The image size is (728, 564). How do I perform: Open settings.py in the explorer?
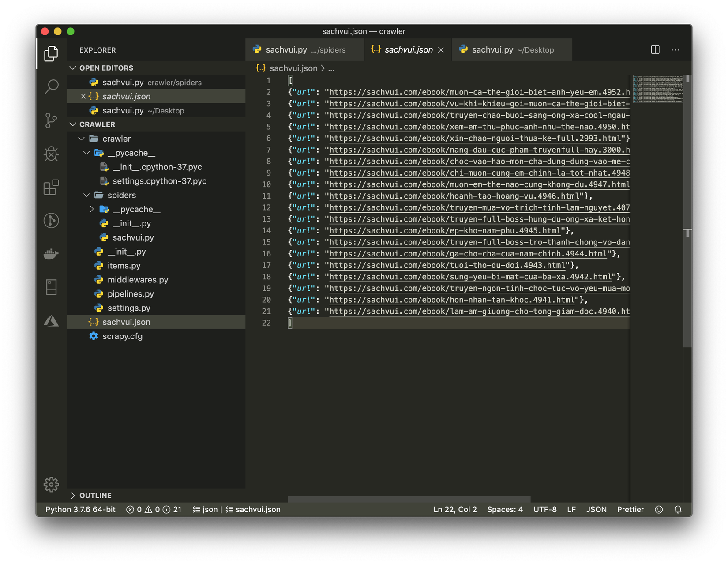point(128,308)
